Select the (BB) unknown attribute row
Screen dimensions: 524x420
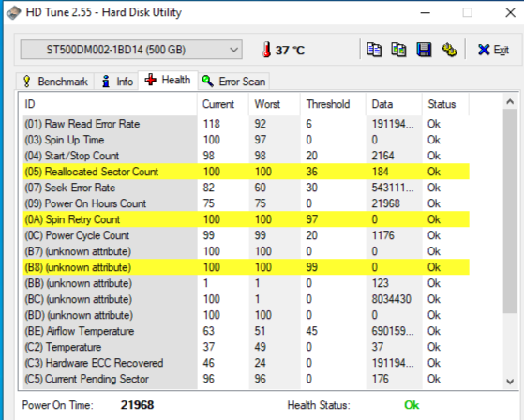coord(247,283)
